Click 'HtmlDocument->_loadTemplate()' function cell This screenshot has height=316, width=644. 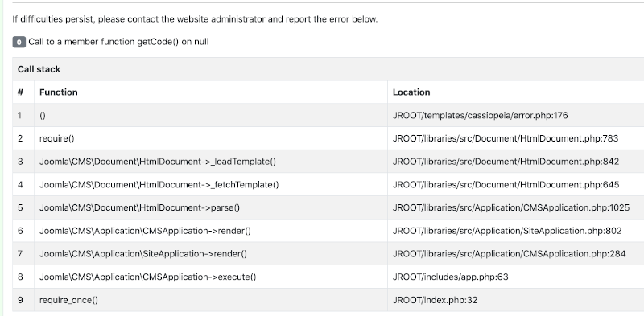[158, 162]
